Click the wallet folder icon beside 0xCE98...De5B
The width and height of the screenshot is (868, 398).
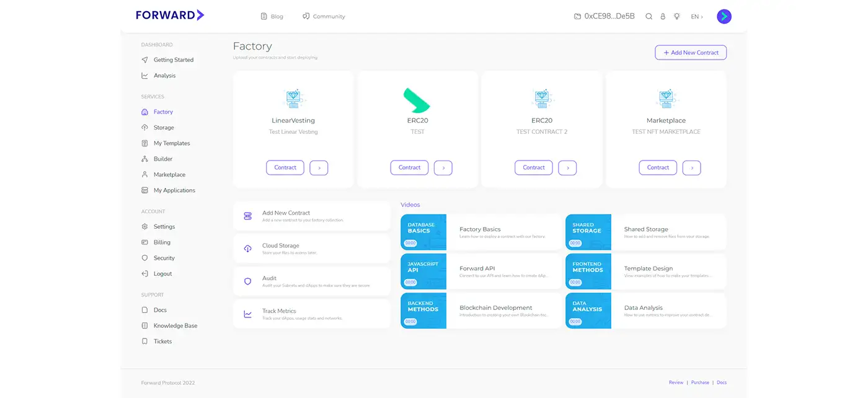click(577, 17)
